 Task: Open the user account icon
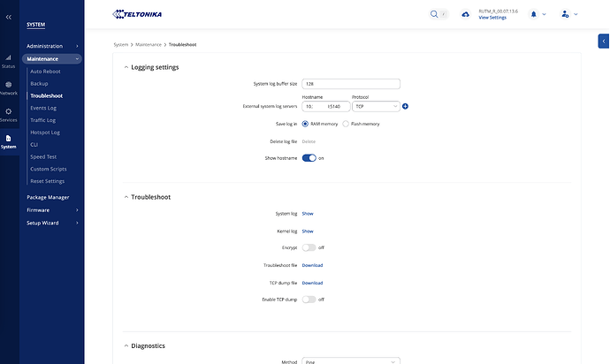pos(565,14)
